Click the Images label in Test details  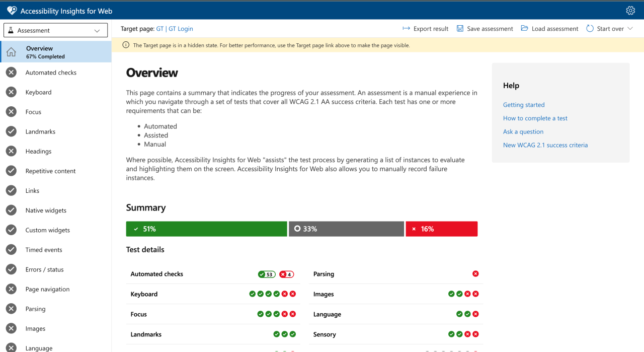(324, 294)
